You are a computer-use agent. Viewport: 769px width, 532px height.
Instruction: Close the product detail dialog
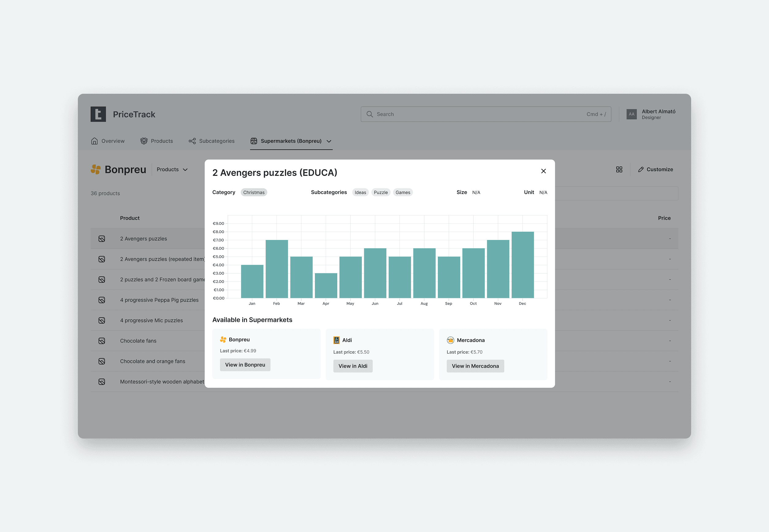543,171
